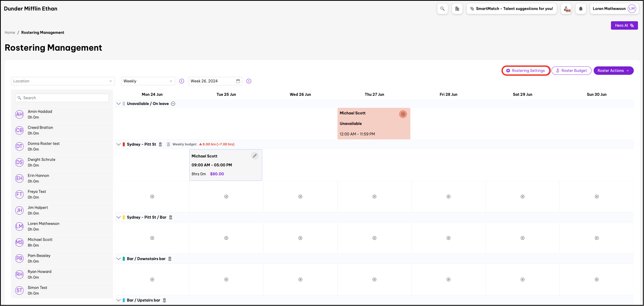Go to next week arrow
The width and height of the screenshot is (644, 306).
(x=249, y=81)
